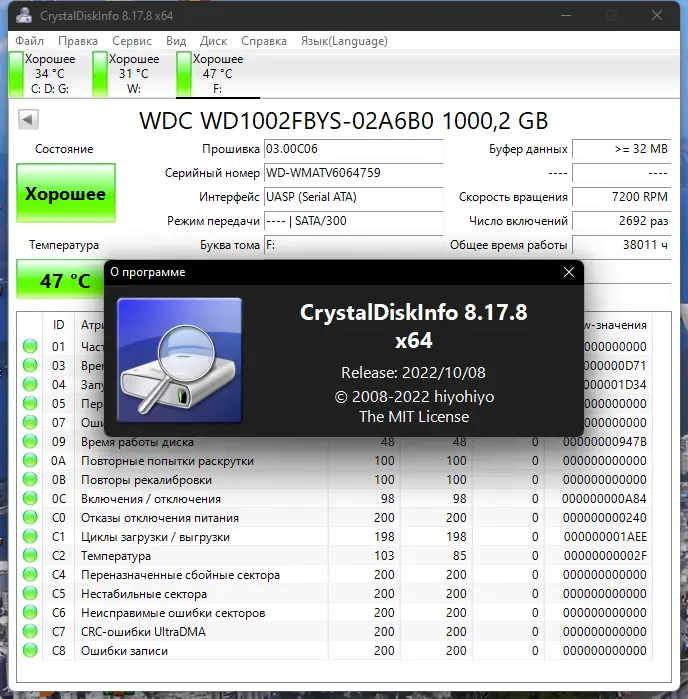Close the О программе dialog
Image resolution: width=688 pixels, height=699 pixels.
click(x=569, y=272)
